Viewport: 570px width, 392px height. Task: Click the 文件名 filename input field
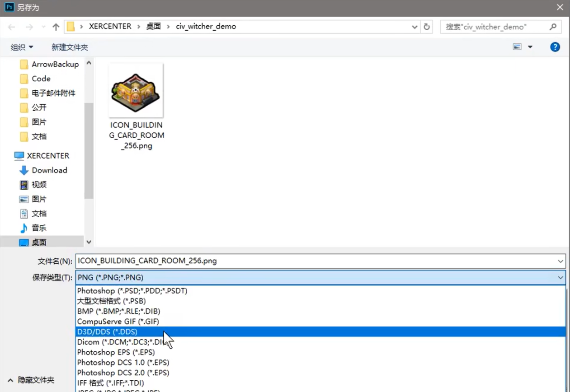coord(316,261)
